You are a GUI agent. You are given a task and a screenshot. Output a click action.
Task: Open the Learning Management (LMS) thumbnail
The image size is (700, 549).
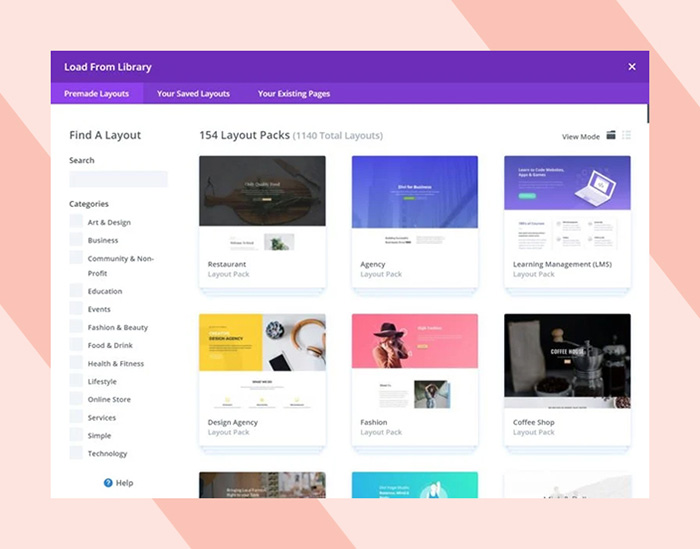567,204
